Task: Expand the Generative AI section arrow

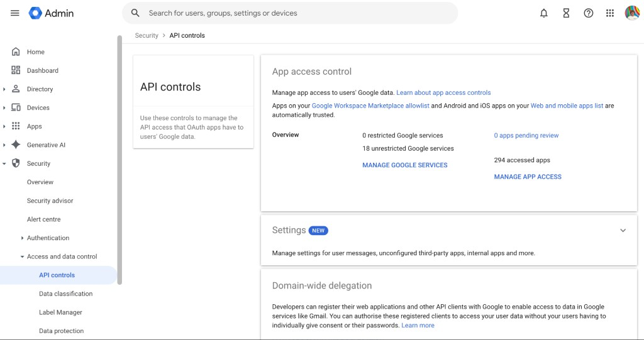Action: click(4, 145)
